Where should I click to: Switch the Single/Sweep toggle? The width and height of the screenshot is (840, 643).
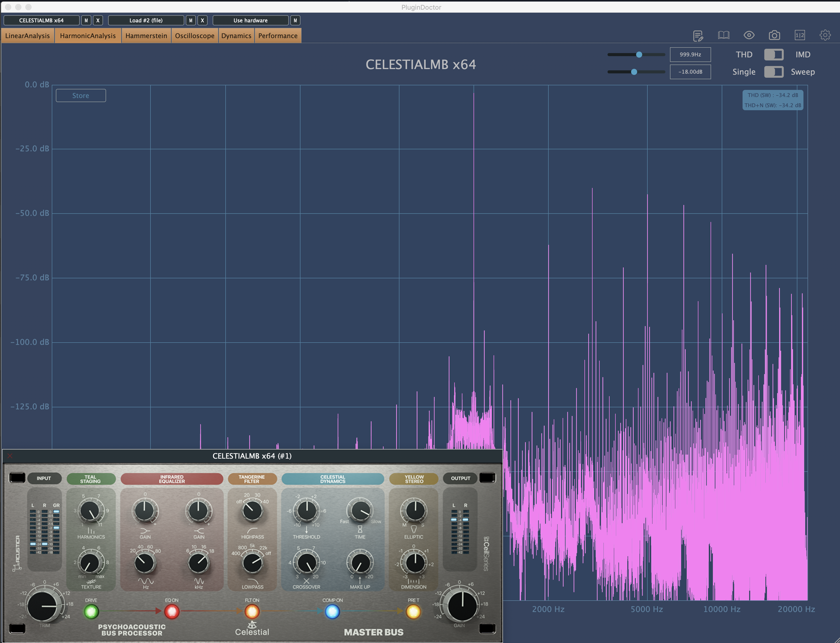click(x=774, y=72)
